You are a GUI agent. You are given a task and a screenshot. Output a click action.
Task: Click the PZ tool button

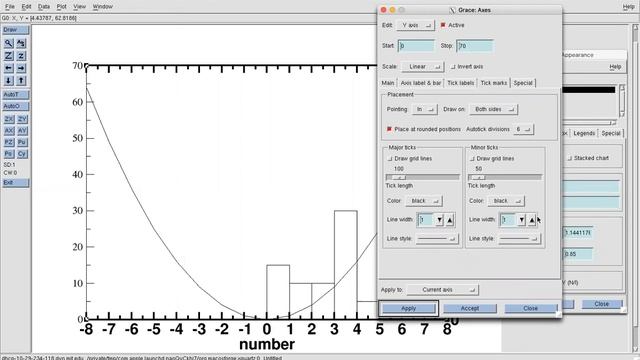pyautogui.click(x=9, y=142)
